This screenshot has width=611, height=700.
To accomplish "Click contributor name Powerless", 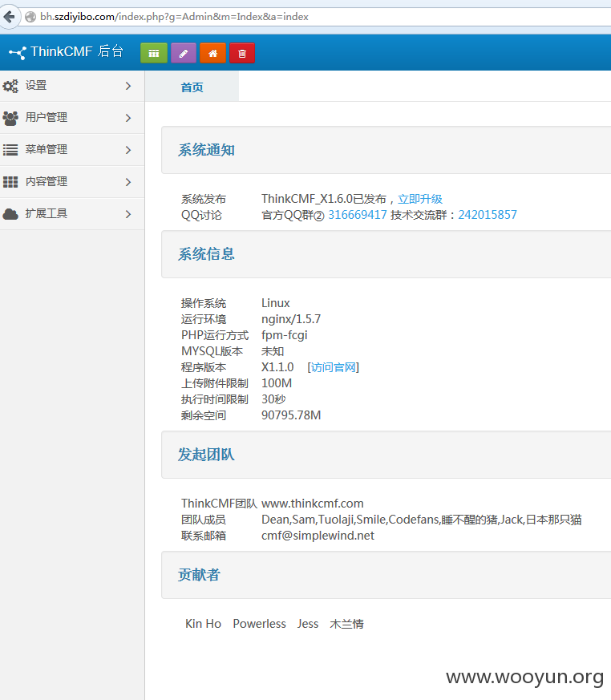I will point(259,624).
